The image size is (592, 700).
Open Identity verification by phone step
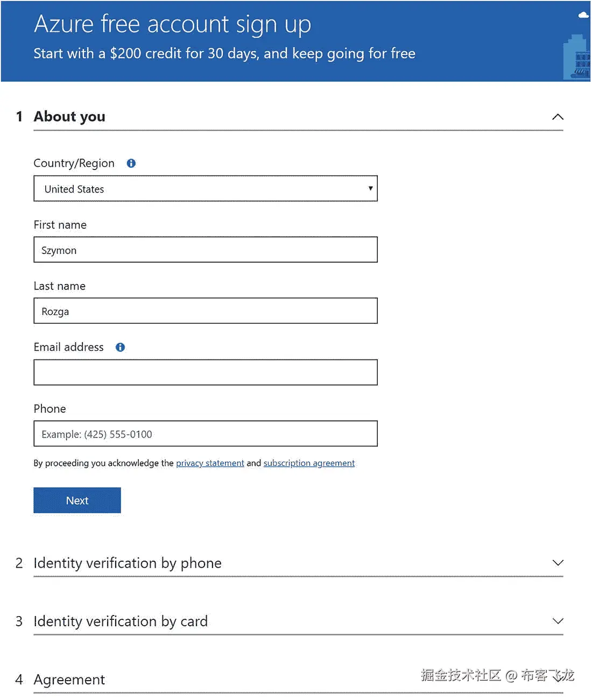(x=128, y=563)
